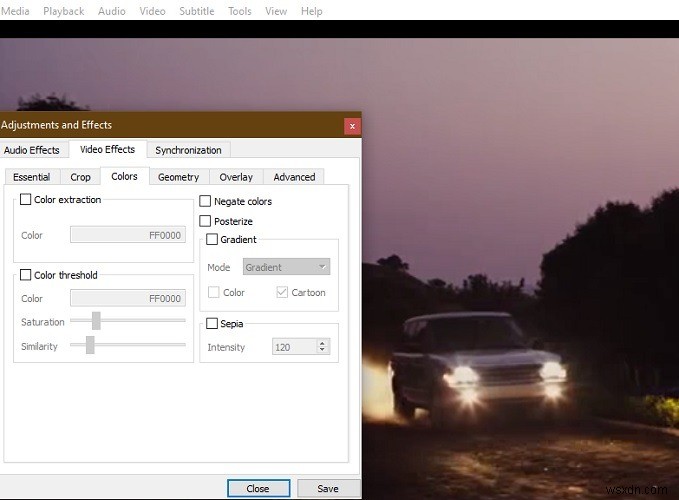Increase Sepia intensity with up arrow
This screenshot has width=679, height=500.
point(322,343)
